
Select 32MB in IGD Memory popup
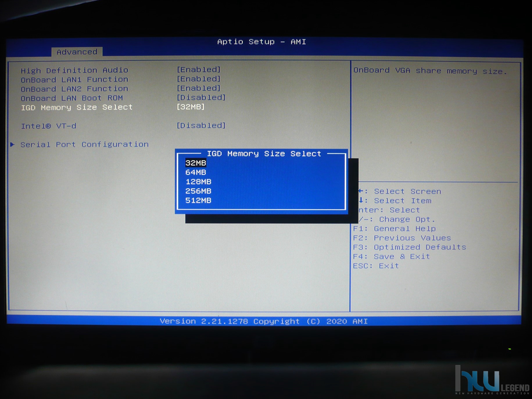(x=196, y=163)
